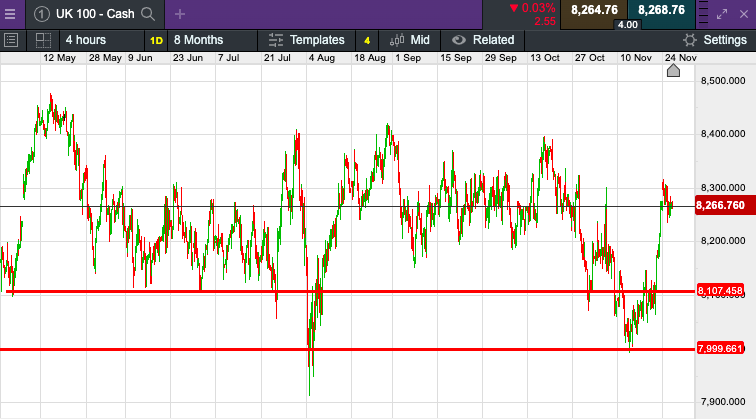Image resolution: width=756 pixels, height=419 pixels.
Task: Switch the Mid price type option
Action: (419, 40)
